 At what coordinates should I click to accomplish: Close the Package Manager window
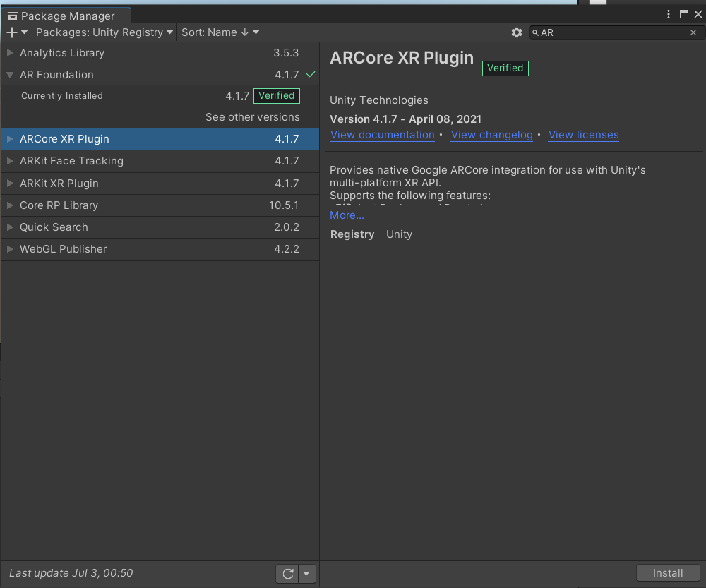click(698, 14)
